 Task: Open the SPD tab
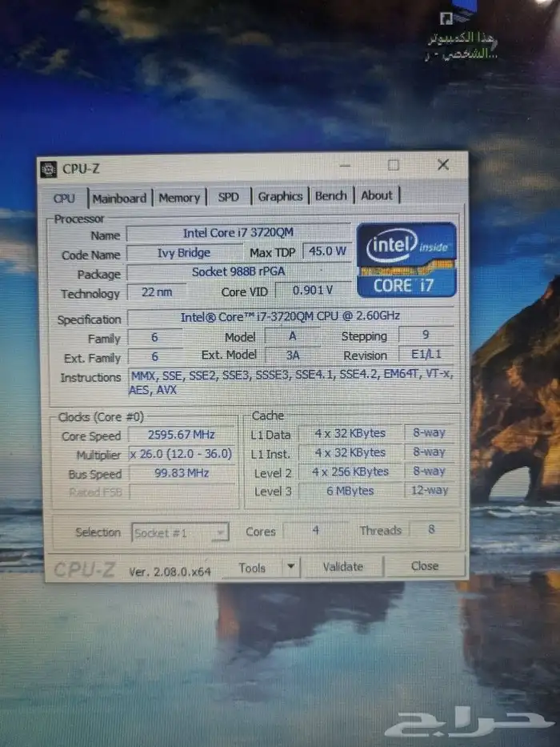(x=228, y=197)
